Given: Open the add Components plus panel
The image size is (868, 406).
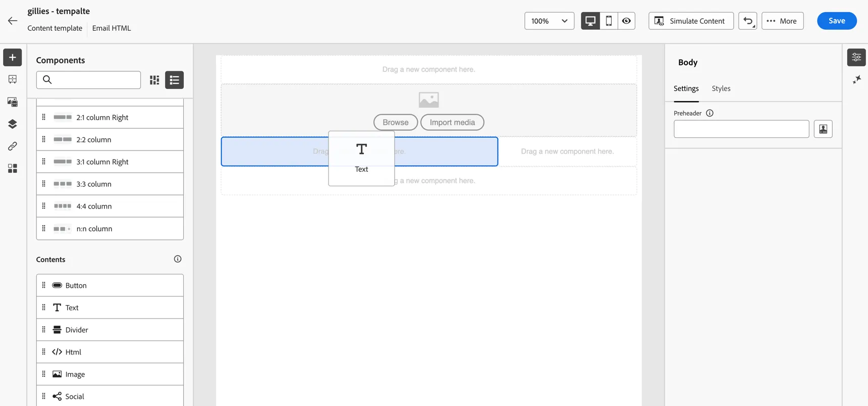Looking at the screenshot, I should pos(13,58).
